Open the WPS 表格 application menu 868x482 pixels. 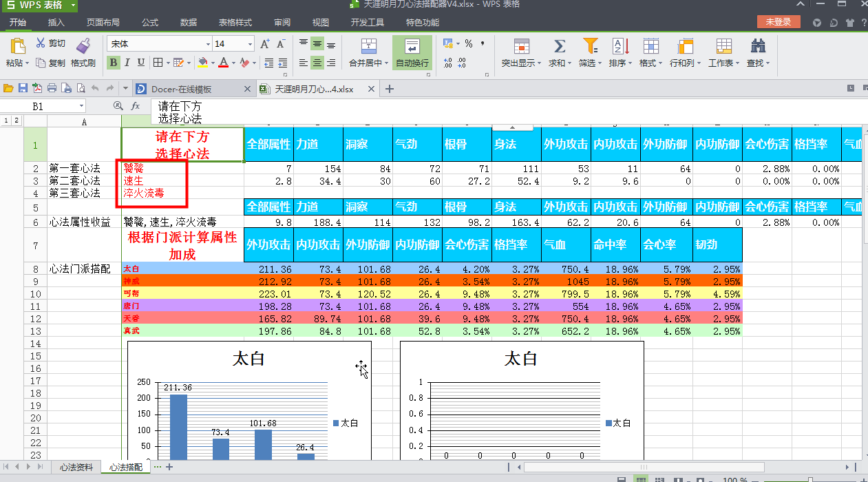click(39, 6)
